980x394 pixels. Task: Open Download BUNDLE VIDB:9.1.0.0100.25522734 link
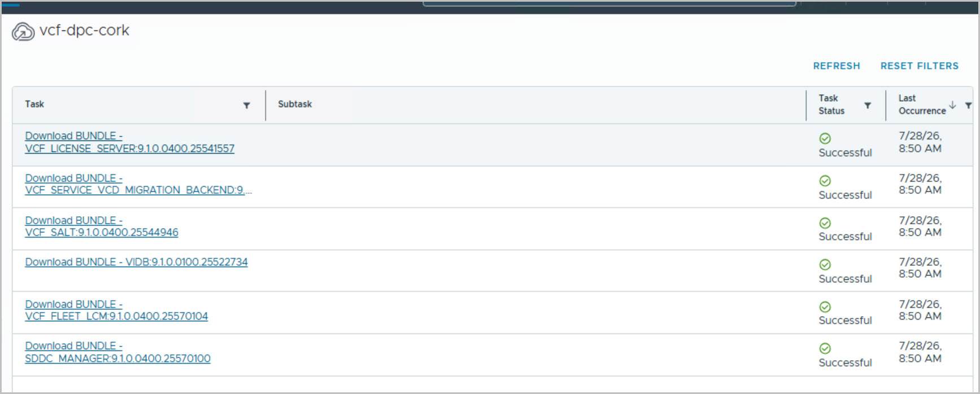pos(136,262)
